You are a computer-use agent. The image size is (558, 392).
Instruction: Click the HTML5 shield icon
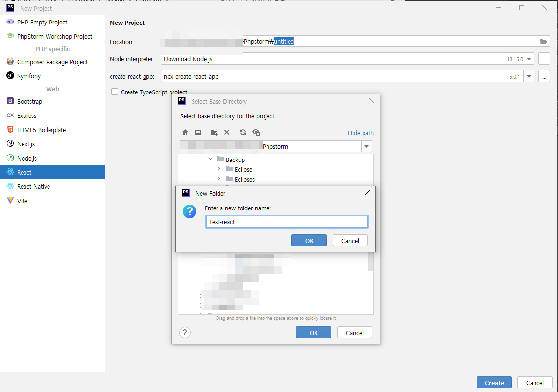10,129
